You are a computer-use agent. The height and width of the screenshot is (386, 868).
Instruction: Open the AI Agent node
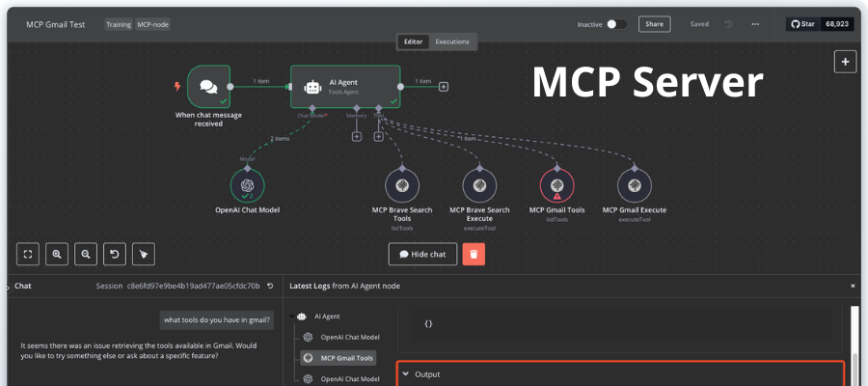(x=345, y=87)
